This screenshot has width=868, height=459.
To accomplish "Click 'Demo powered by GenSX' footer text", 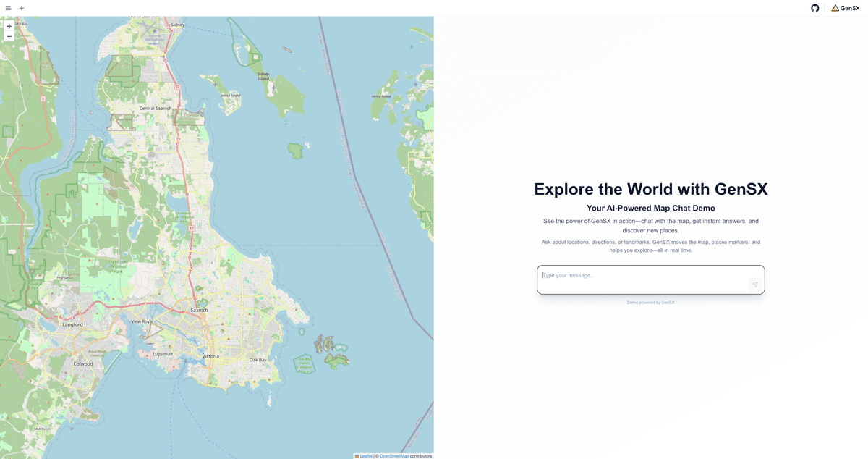I will (x=651, y=303).
